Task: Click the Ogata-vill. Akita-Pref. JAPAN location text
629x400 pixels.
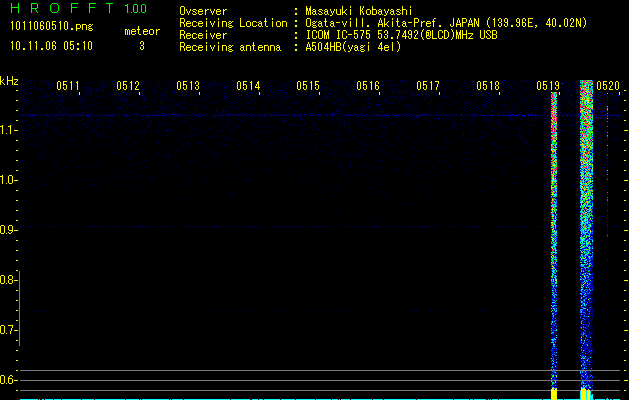Action: click(446, 23)
